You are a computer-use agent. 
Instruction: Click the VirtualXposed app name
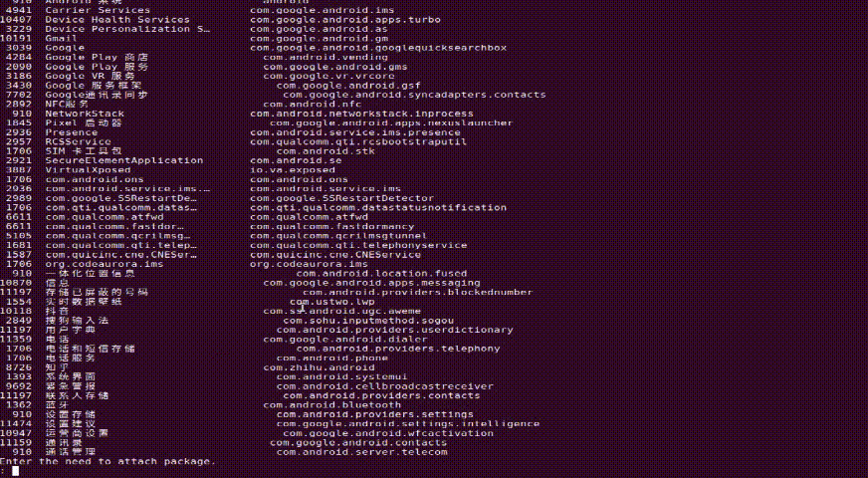coord(88,170)
